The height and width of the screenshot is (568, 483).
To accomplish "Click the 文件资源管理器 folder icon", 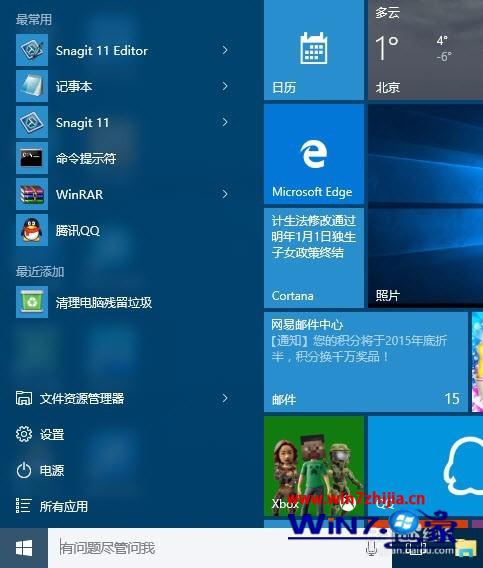I will point(24,398).
